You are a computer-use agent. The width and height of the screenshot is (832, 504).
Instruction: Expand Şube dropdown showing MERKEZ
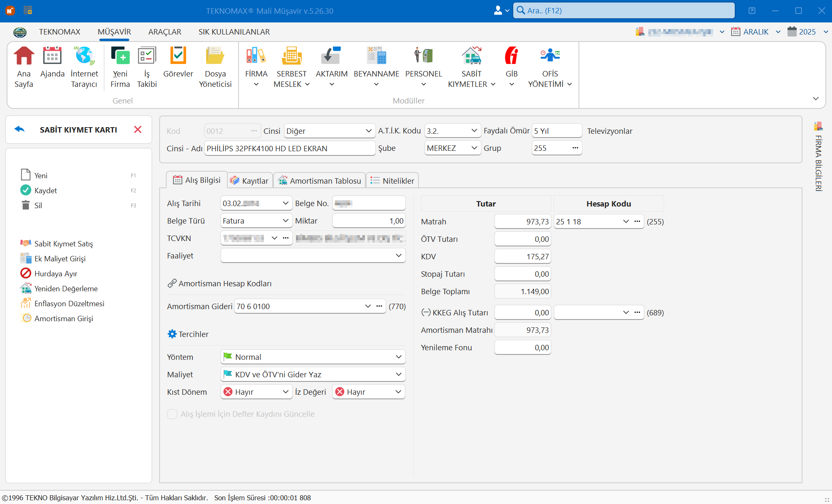[474, 148]
